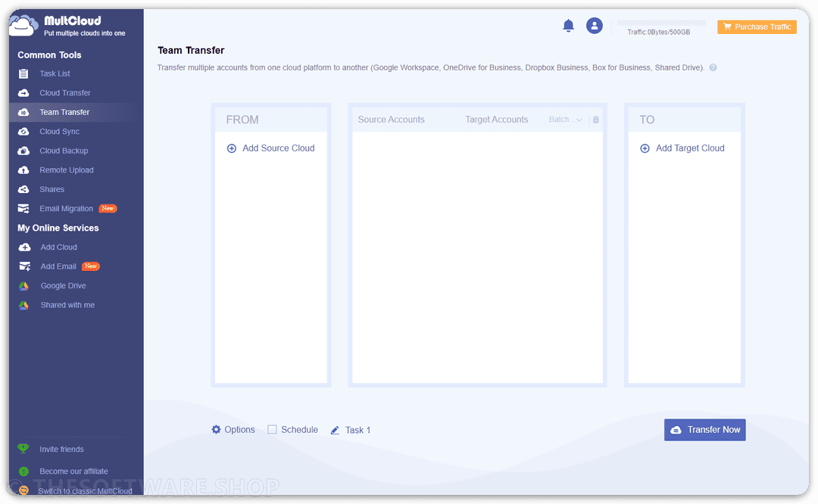Click the MultCloud cloud logo

point(23,26)
